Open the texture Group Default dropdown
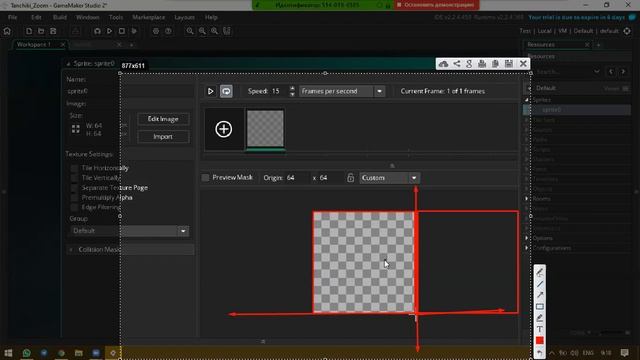640x360 pixels. (129, 231)
